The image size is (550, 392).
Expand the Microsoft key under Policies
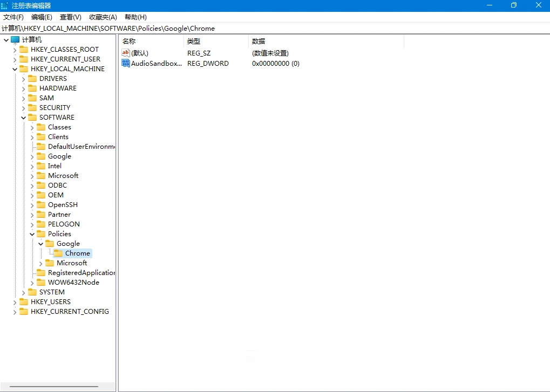40,264
